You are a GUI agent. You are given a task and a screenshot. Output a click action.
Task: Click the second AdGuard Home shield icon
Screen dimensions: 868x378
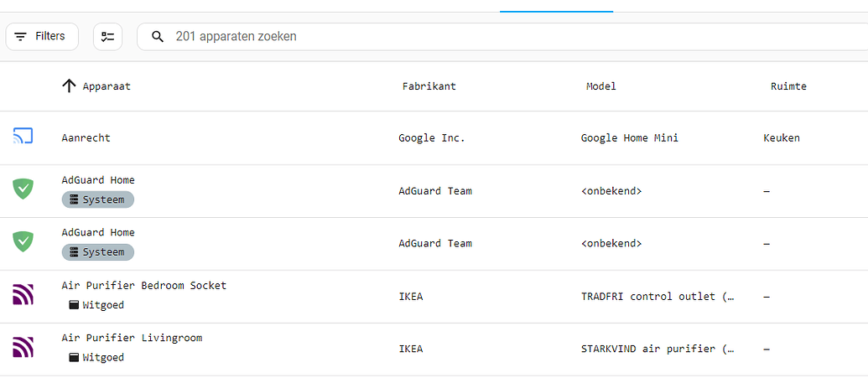click(x=23, y=243)
